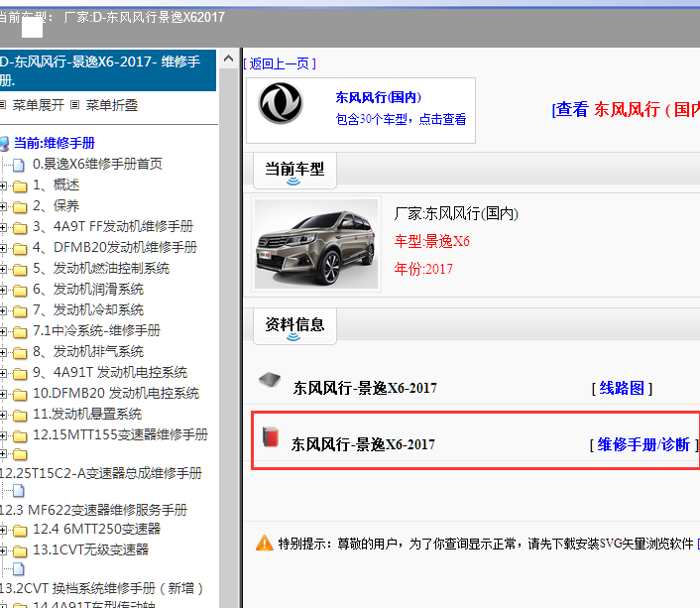Click folder icon above 12.25T15C2-A变速器总成维修手册
The width and height of the screenshot is (700, 608).
click(x=20, y=455)
